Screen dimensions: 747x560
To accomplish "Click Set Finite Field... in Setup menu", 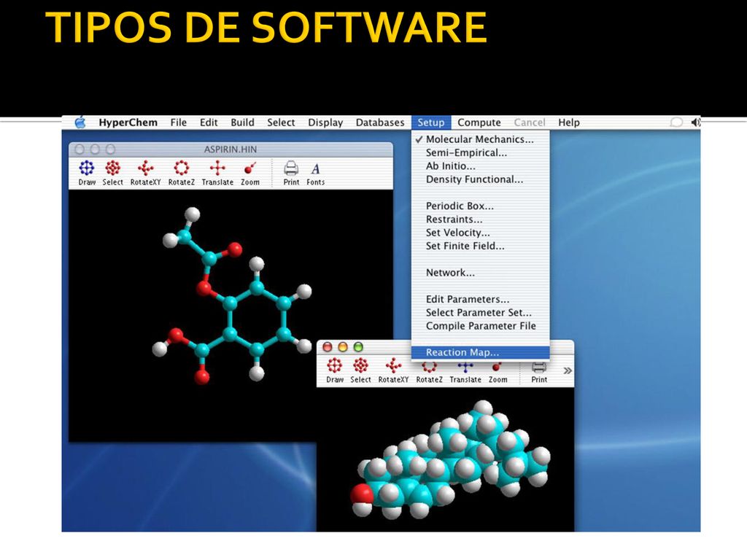I will [480, 246].
